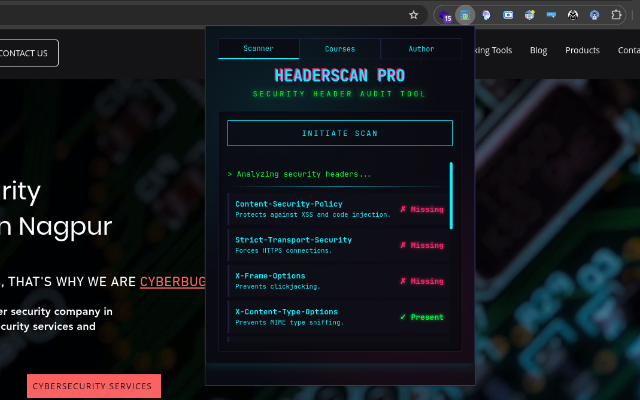
Task: Open the black hooded-figure extension icon
Action: pos(573,15)
